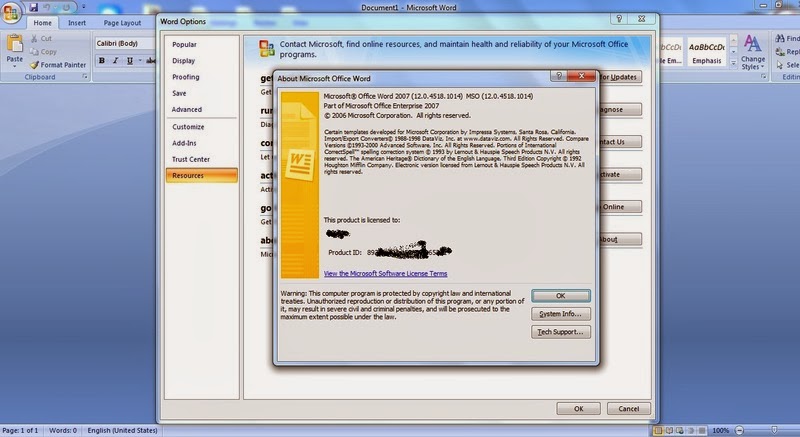Image resolution: width=800 pixels, height=437 pixels.
Task: Click the Calibri (Body) font box
Action: (x=126, y=43)
